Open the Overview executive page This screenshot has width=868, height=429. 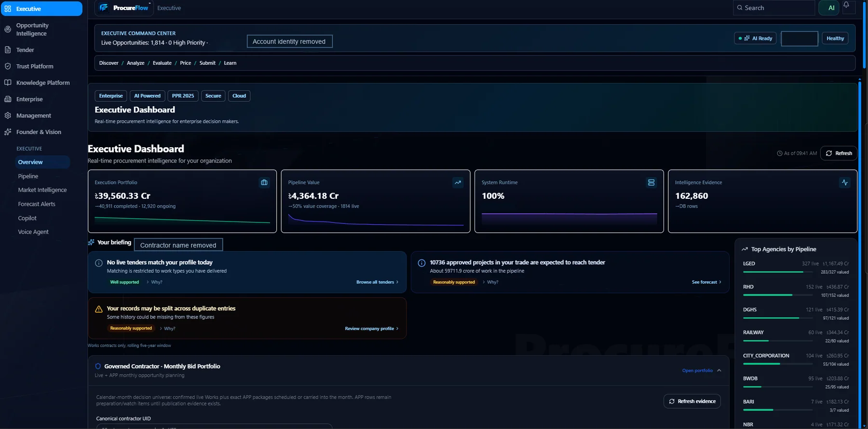(42, 162)
